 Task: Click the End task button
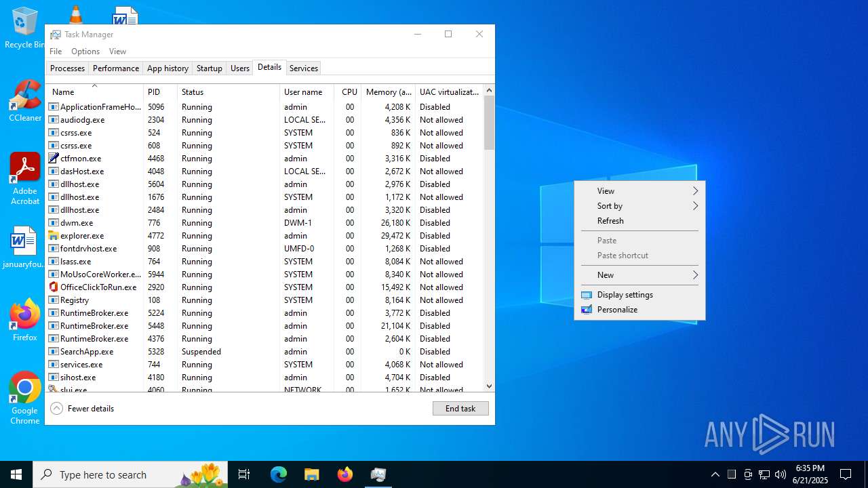coord(460,409)
